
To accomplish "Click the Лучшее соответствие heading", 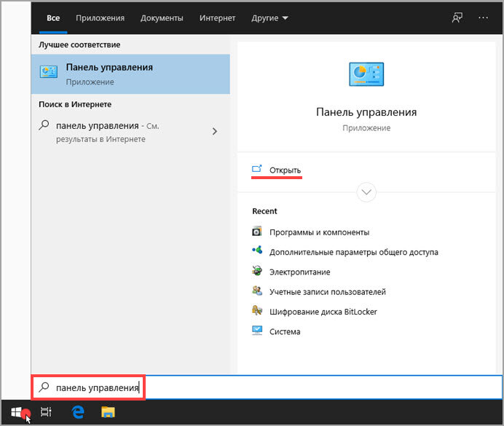I will (x=79, y=44).
